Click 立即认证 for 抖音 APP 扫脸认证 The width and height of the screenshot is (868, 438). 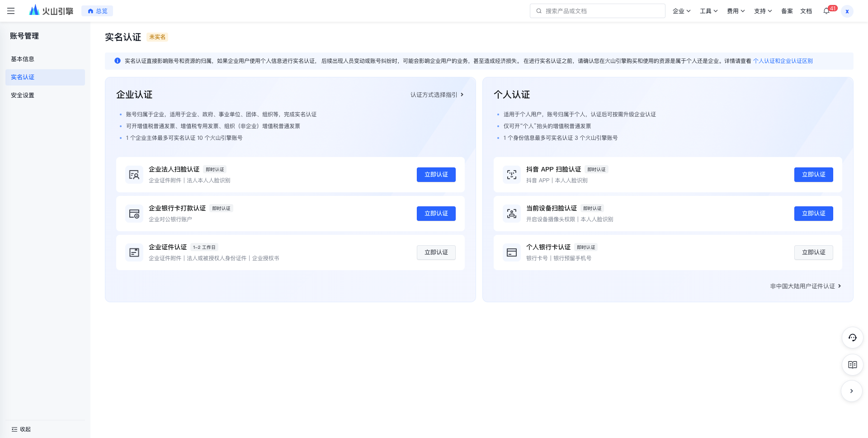(x=814, y=175)
